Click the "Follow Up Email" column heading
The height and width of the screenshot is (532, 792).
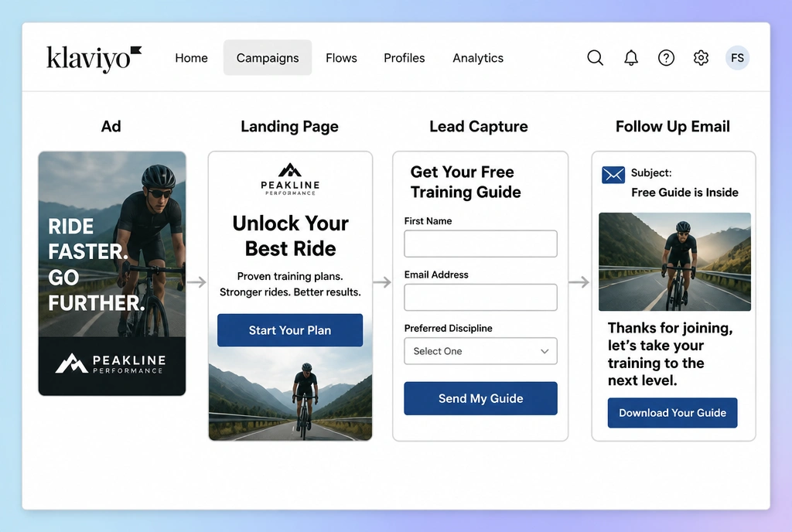point(672,127)
